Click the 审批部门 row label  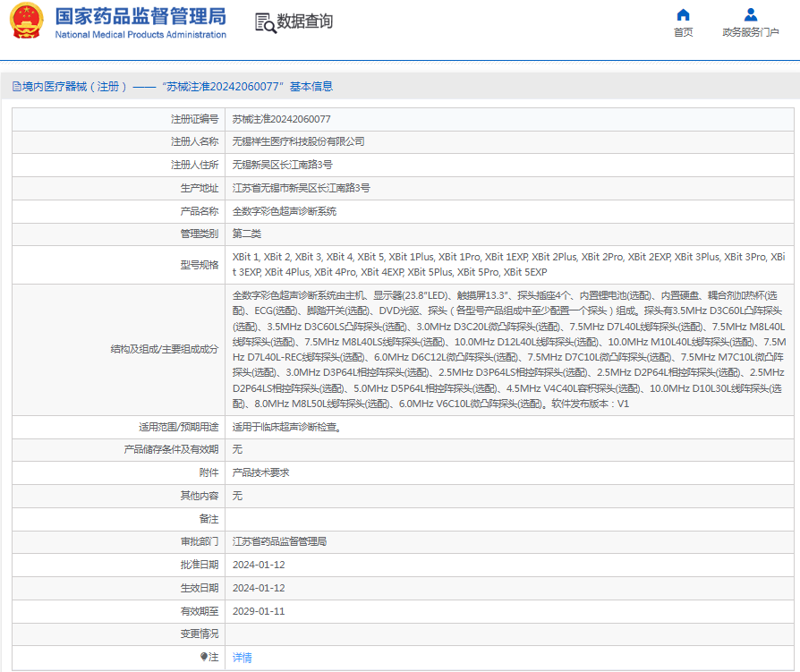pyautogui.click(x=199, y=542)
